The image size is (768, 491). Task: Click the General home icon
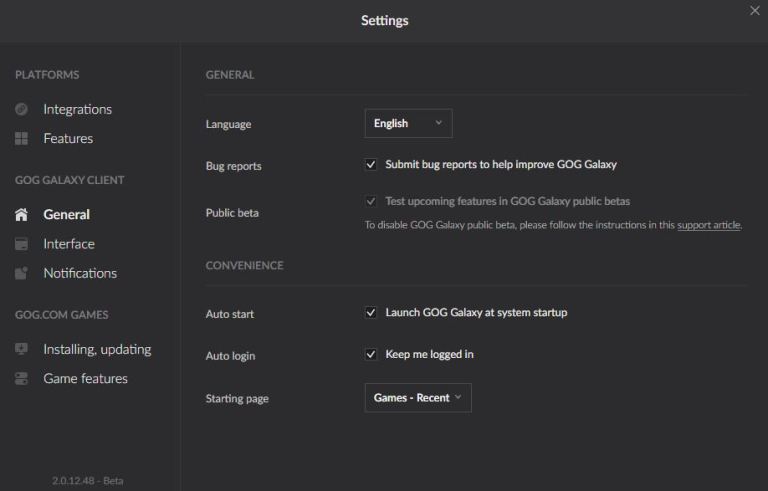point(21,214)
